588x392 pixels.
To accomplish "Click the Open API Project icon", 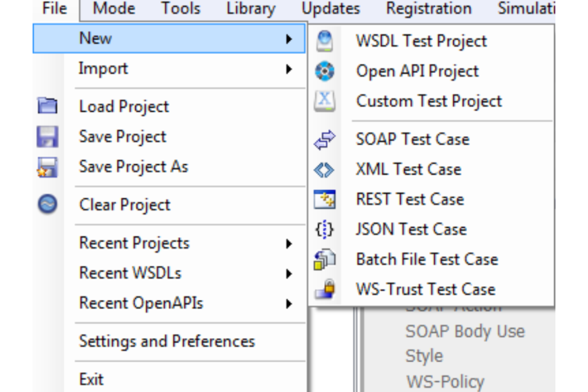I will tap(325, 71).
